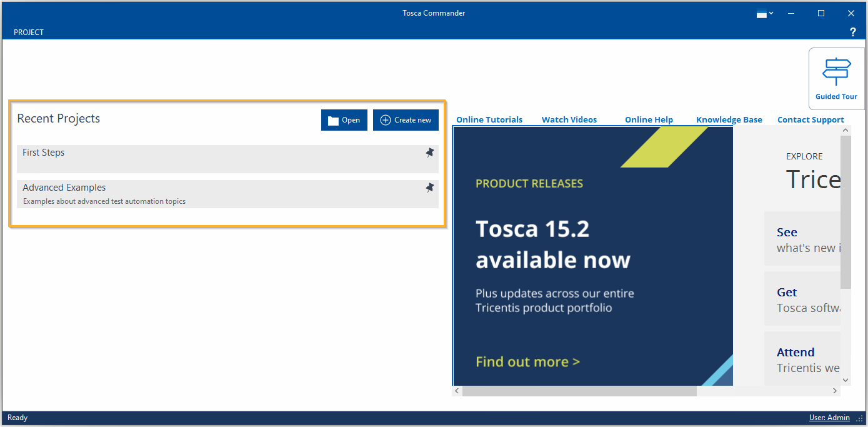Image resolution: width=868 pixels, height=427 pixels.
Task: Open the PROJECT menu
Action: click(x=29, y=32)
